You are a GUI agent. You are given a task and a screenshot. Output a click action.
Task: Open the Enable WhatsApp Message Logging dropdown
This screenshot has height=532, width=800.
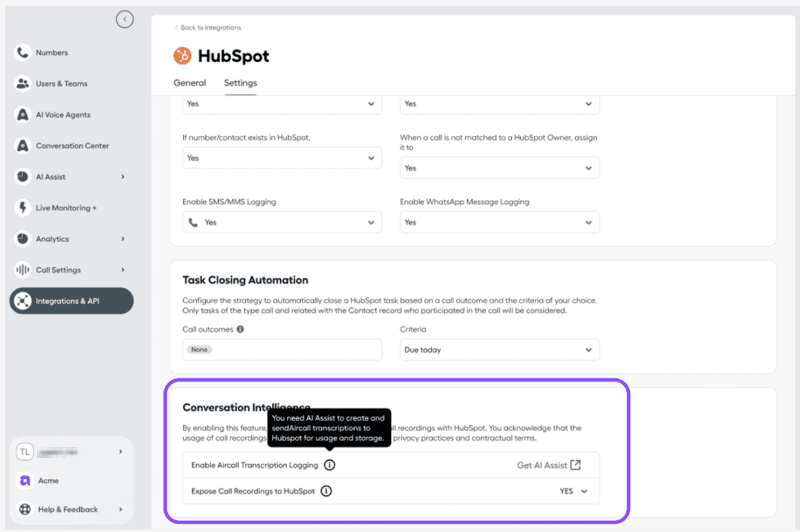pyautogui.click(x=499, y=222)
